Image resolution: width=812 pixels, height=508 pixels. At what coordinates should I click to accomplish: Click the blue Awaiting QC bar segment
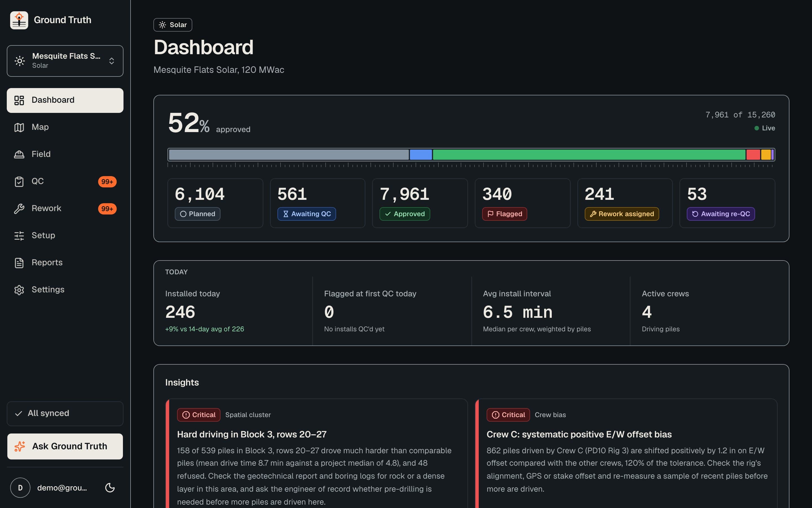421,155
